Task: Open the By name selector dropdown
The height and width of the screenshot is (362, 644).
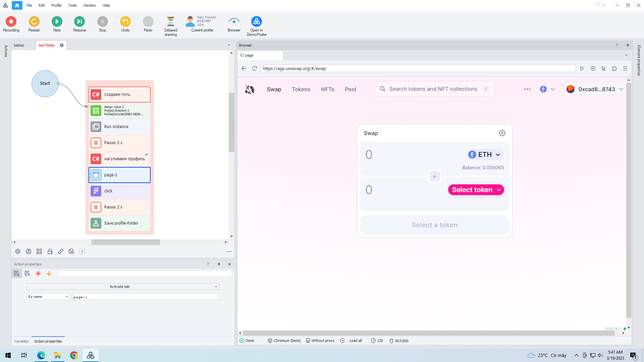Action: pyautogui.click(x=67, y=297)
